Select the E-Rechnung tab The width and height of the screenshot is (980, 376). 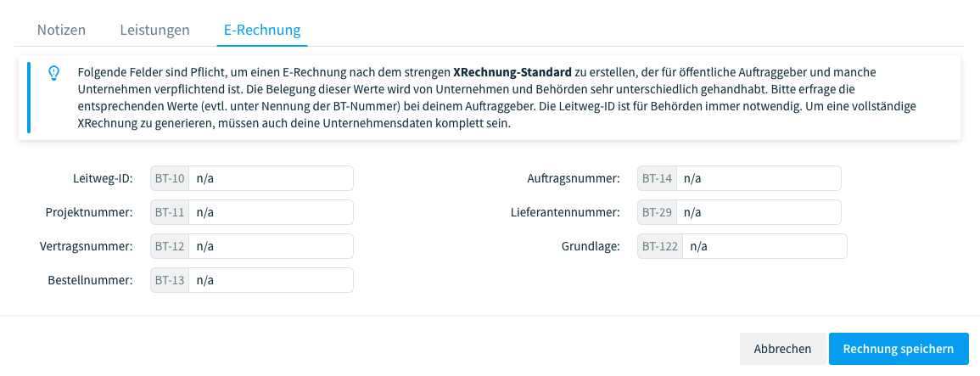262,30
